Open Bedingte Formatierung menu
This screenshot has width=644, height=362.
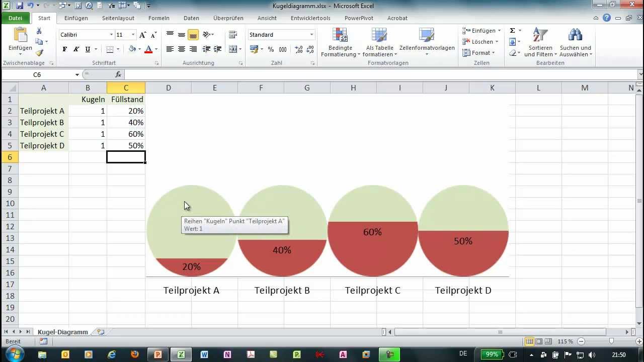point(341,43)
